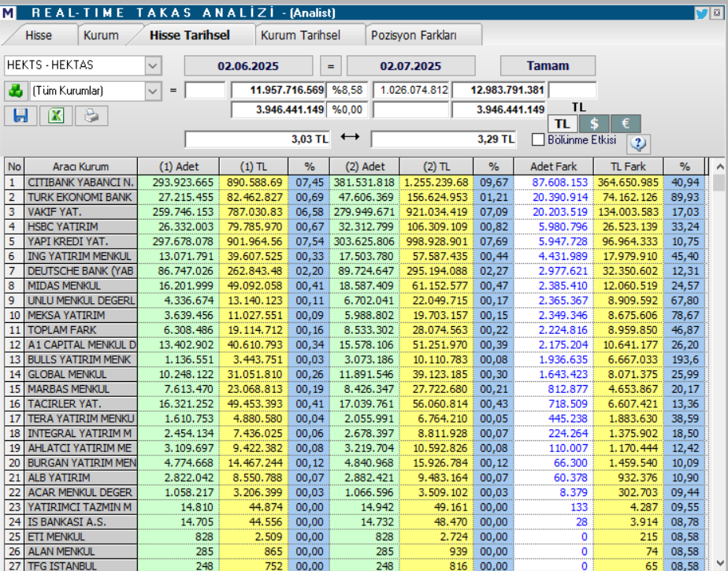728x571 pixels.
Task: Swap prices with the double arrow icon
Action: [350, 136]
